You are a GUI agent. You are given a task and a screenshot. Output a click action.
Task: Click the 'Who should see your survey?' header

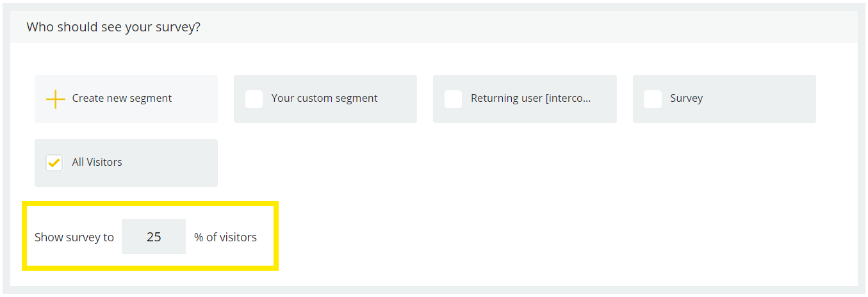point(113,28)
